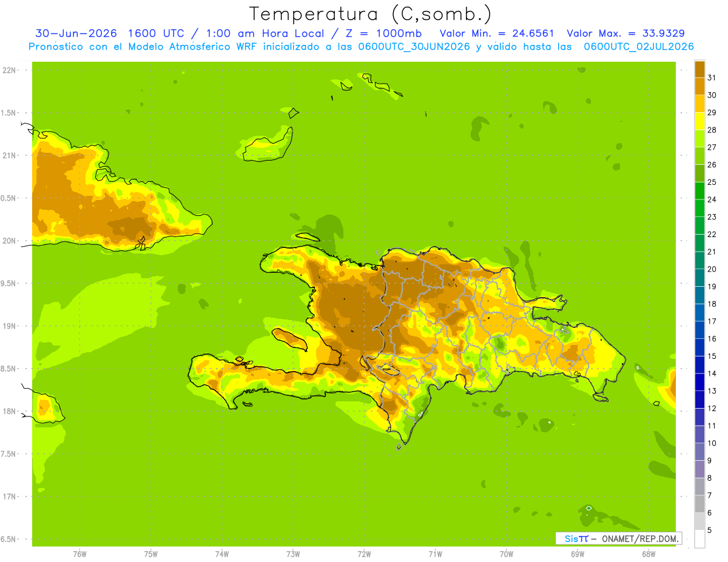The image size is (728, 562).
Task: Pick the yellow legend band between 28 and 29
Action: (699, 121)
